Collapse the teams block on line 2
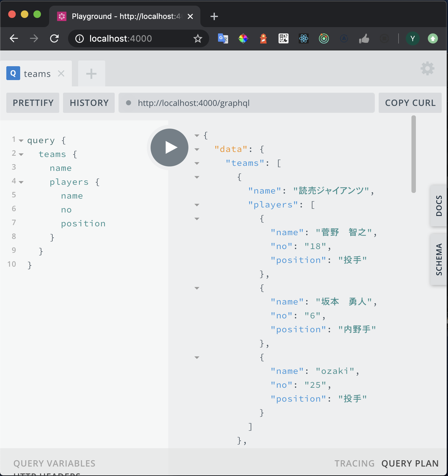Screen dimensions: 448x476 [x=21, y=154]
